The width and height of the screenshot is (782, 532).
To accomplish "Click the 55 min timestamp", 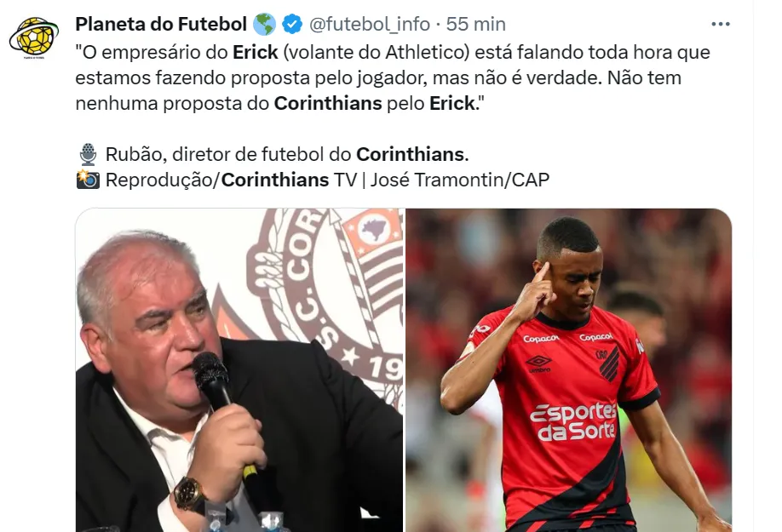I will pyautogui.click(x=476, y=24).
